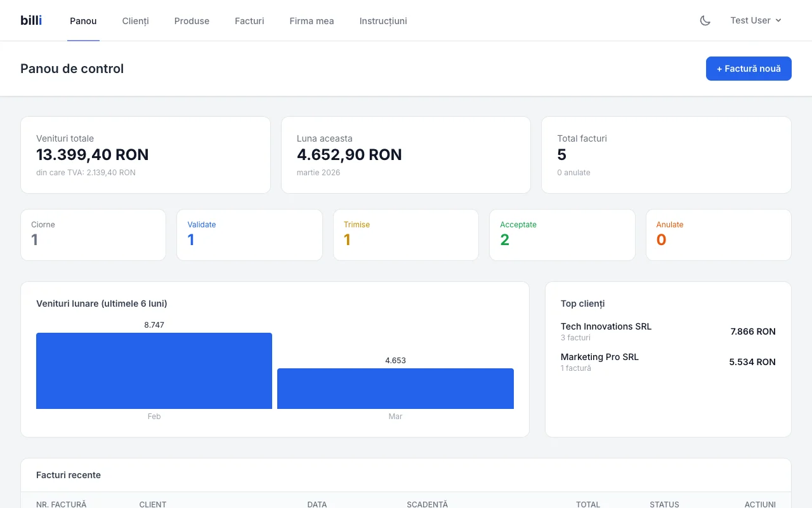Viewport: 812px width, 508px height.
Task: Select the Validate status card
Action: (249, 235)
